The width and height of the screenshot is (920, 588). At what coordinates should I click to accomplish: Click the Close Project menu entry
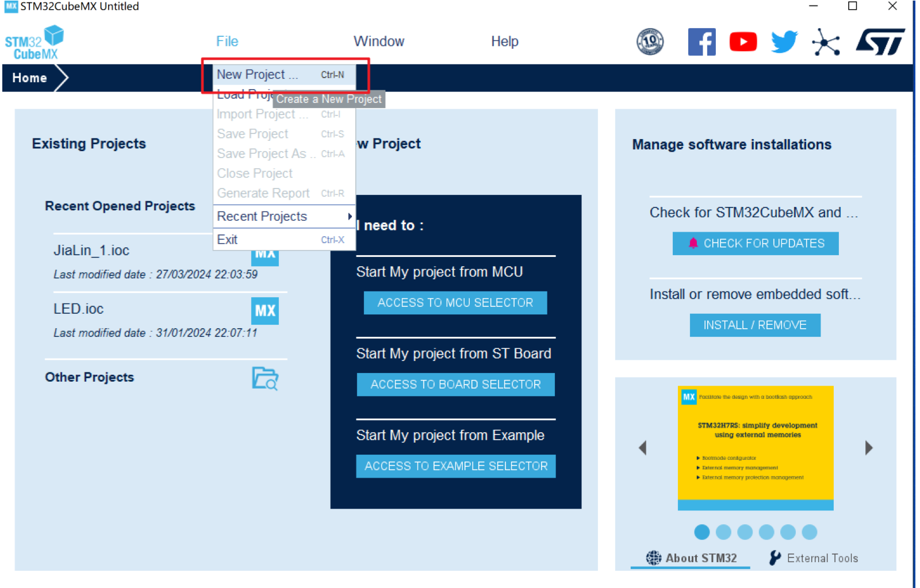(x=284, y=174)
